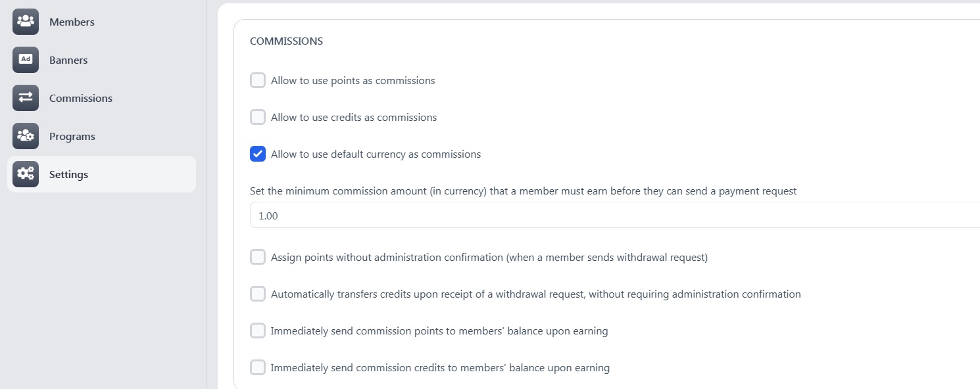
Task: Tick automatically transfers credits checkbox
Action: 258,294
